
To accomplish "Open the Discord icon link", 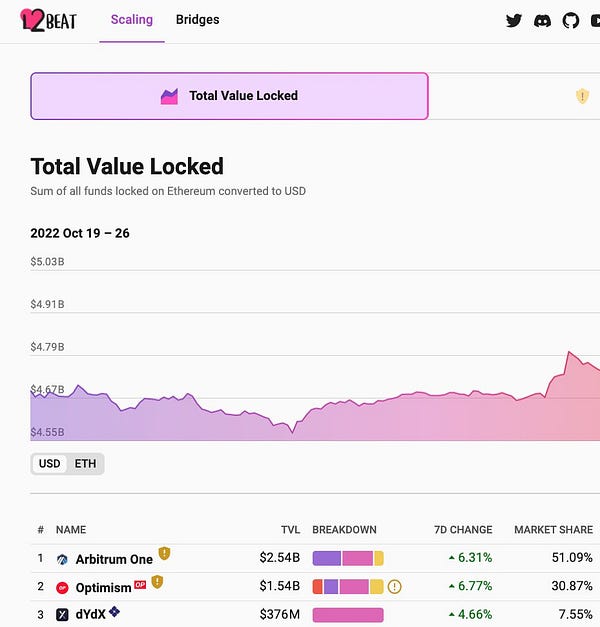I will [x=542, y=20].
